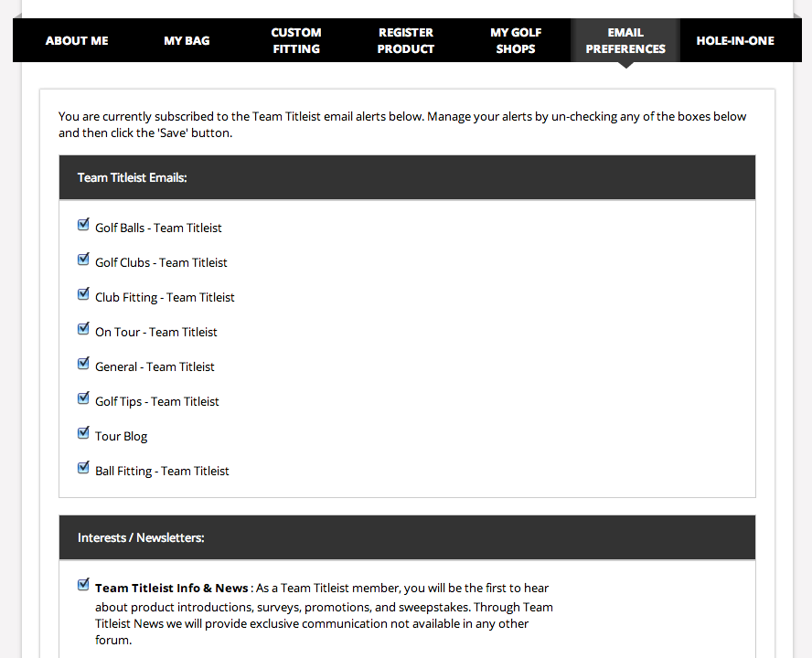Click the bold 'Team Titleist Info & News' label
Viewport: 812px width, 658px height.
[171, 589]
